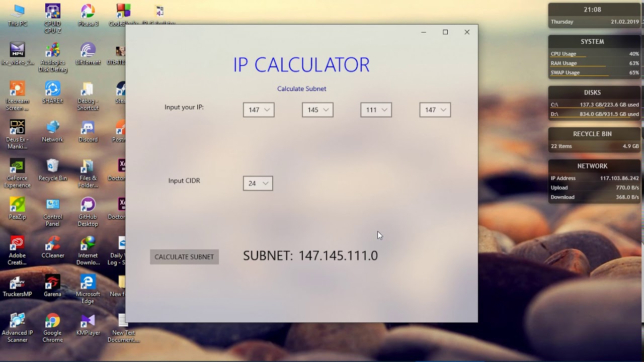Select the Advanced IP Scanner icon
644x362 pixels.
click(18, 328)
